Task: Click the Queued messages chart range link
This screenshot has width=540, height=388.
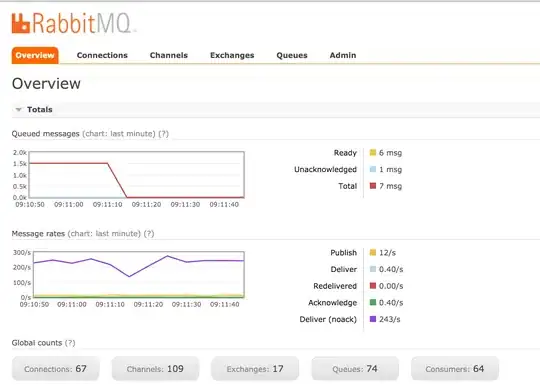Action: click(119, 134)
